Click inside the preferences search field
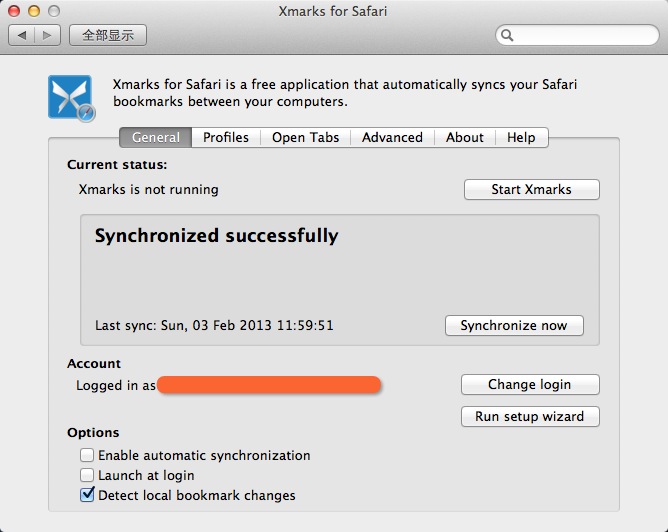668x532 pixels. pyautogui.click(x=577, y=35)
